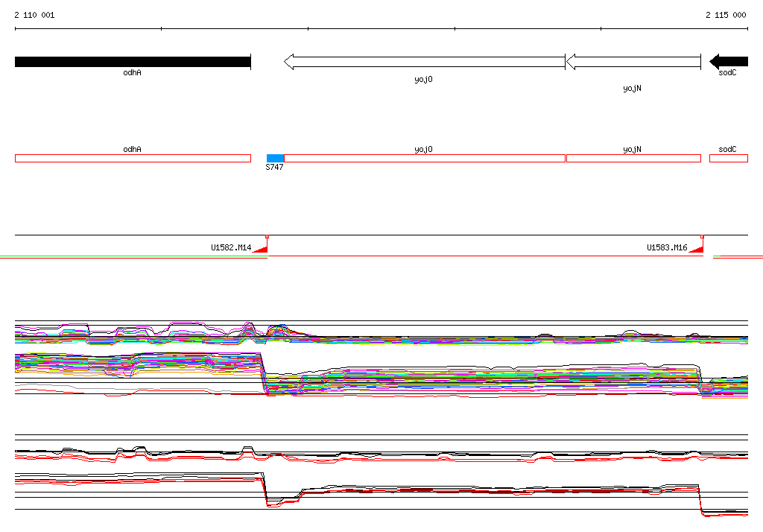Select the black odhA gene arrow bar
The width and height of the screenshot is (763, 532).
[x=133, y=62]
